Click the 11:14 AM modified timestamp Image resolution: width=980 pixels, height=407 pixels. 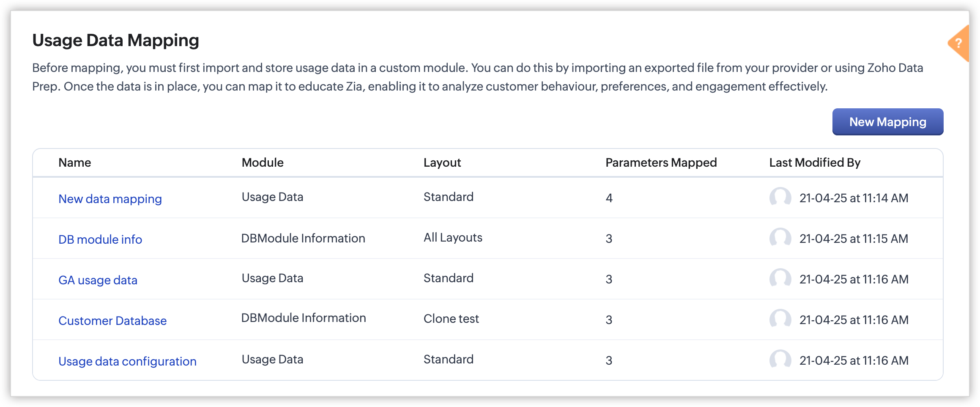point(854,198)
